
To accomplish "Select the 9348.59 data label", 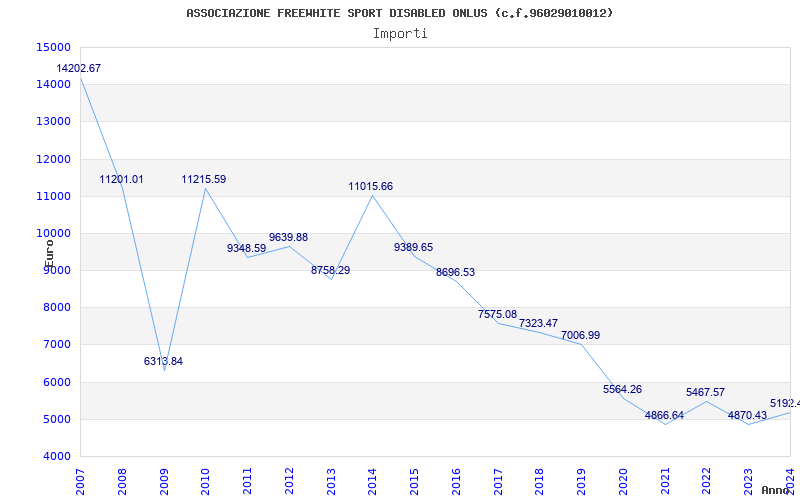I will click(x=246, y=248).
